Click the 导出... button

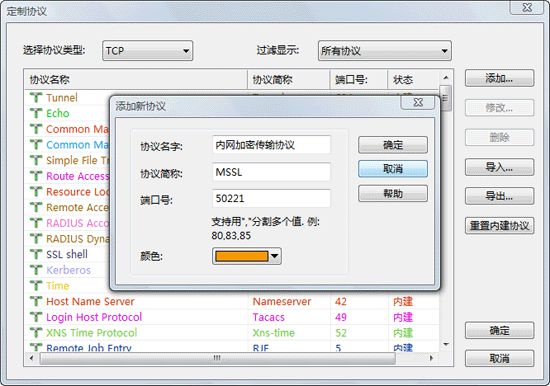(499, 196)
